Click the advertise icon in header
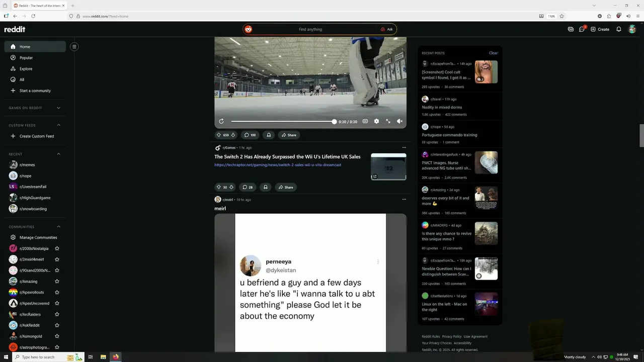The width and height of the screenshot is (644, 362). coord(571,29)
